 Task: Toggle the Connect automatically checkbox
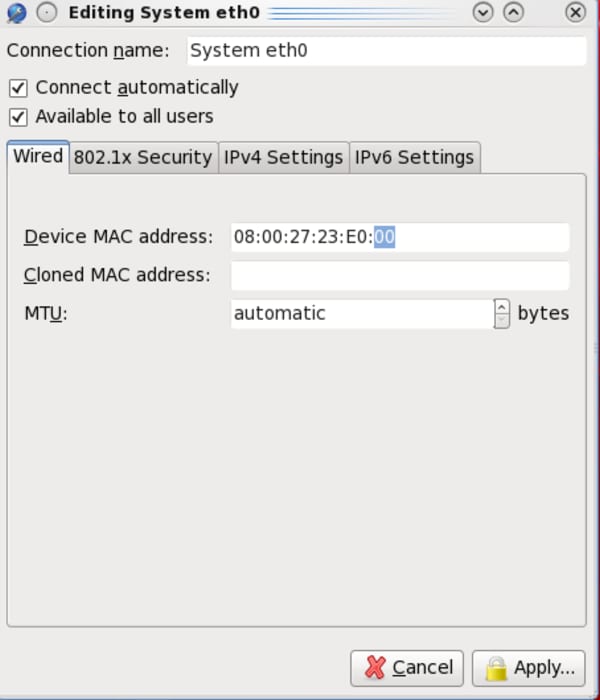point(18,88)
